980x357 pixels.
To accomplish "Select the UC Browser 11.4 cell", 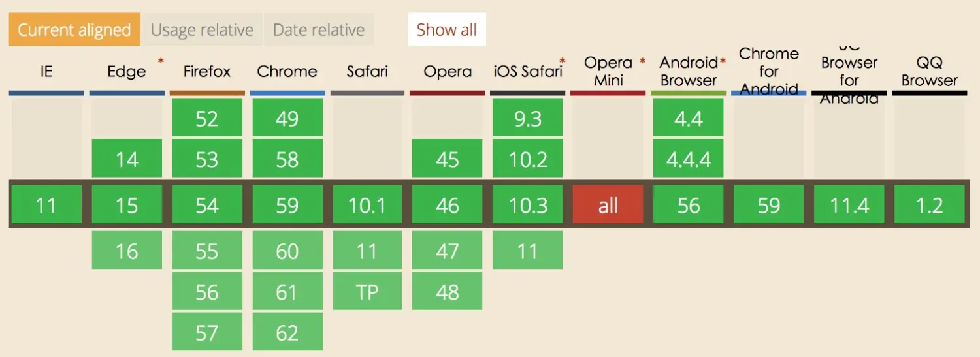I will pos(849,206).
